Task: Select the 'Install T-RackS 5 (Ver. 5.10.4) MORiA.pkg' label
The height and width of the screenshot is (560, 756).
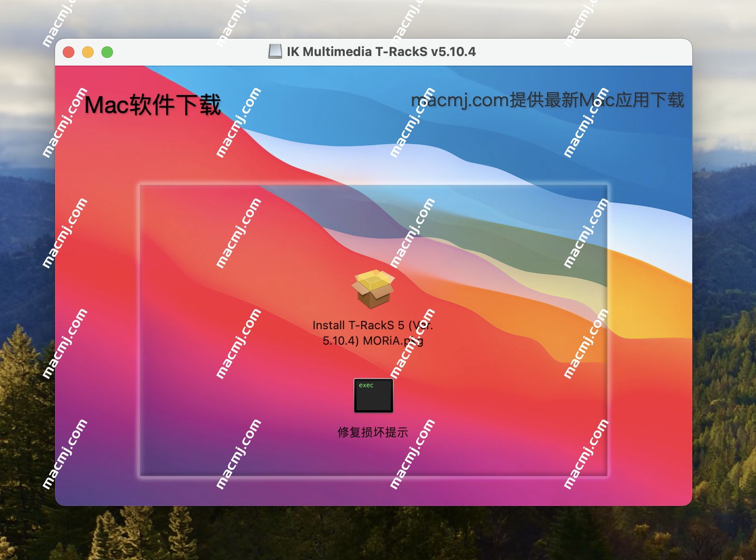Action: pos(373,333)
